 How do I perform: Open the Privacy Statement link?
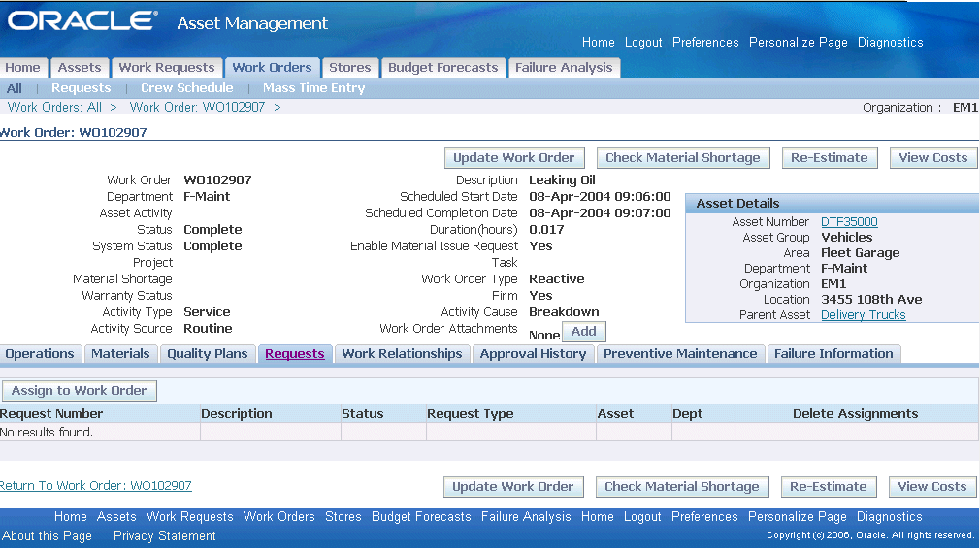click(x=164, y=535)
